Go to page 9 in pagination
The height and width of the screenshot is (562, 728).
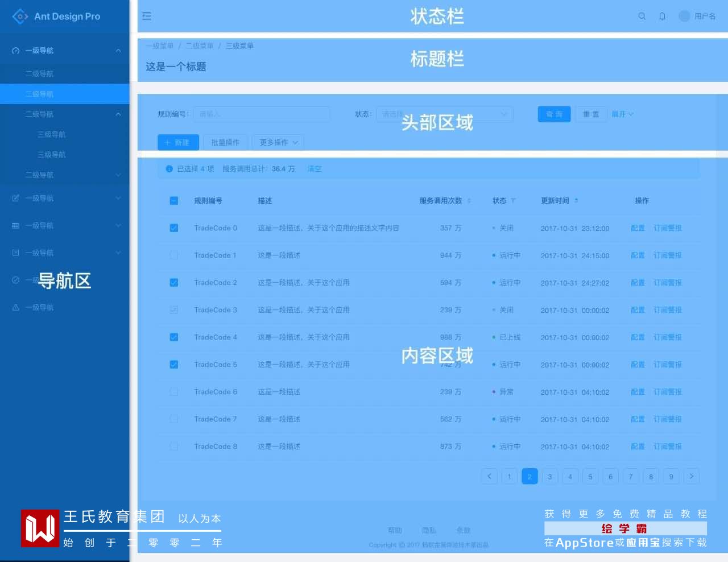coord(671,476)
